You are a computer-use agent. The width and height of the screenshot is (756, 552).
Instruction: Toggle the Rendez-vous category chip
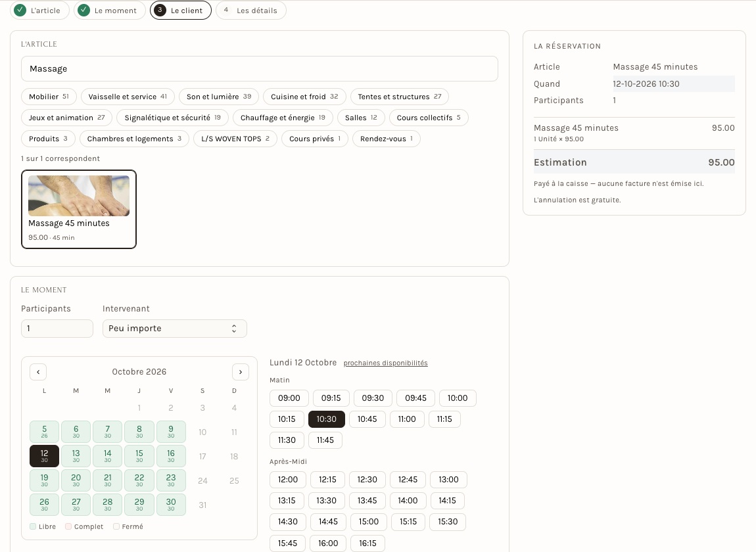386,139
